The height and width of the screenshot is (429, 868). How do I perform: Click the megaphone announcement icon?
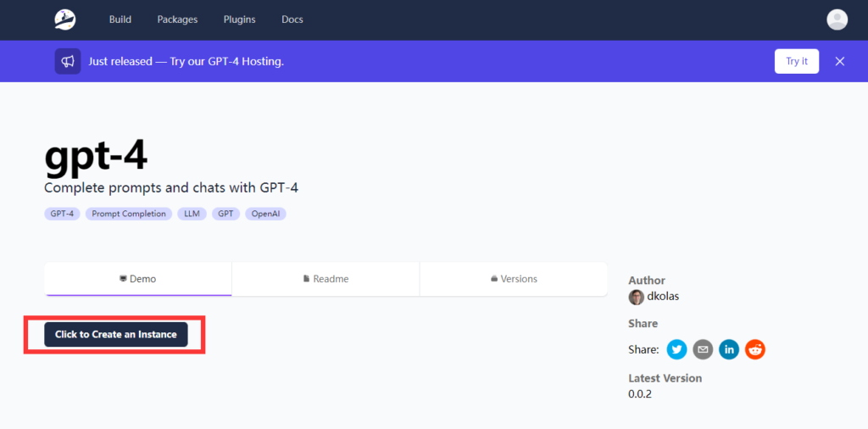(x=68, y=61)
